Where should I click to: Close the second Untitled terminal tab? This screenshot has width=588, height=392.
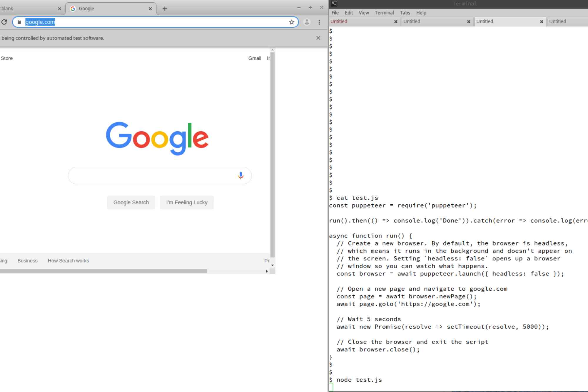pos(469,21)
